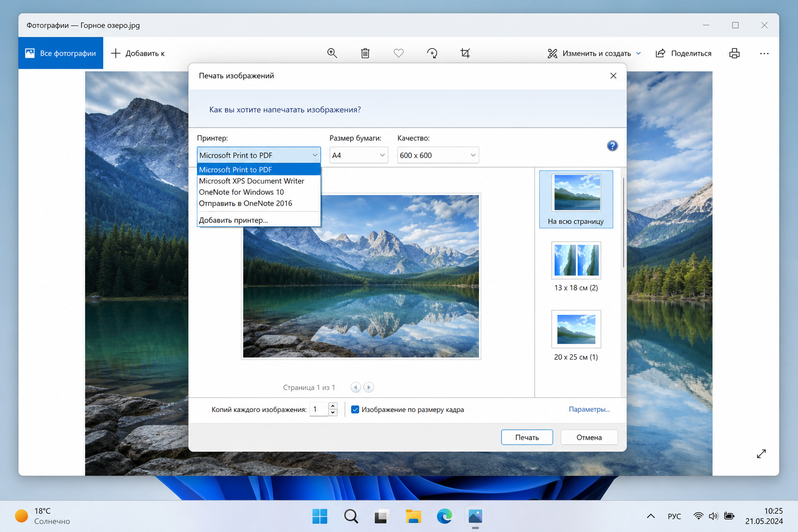Click 'Добавить принтер...' in the list
Viewport: 798px width, 532px height.
[259, 220]
